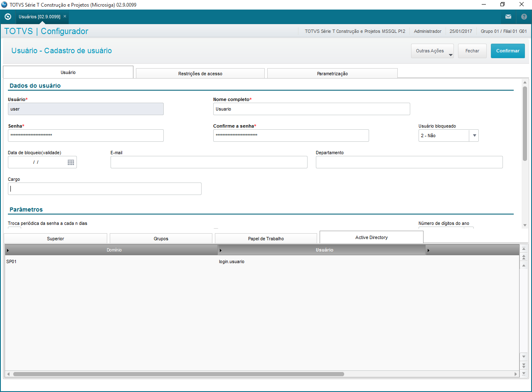Open the Usuário bloqueado dropdown
This screenshot has height=392, width=532.
[474, 136]
